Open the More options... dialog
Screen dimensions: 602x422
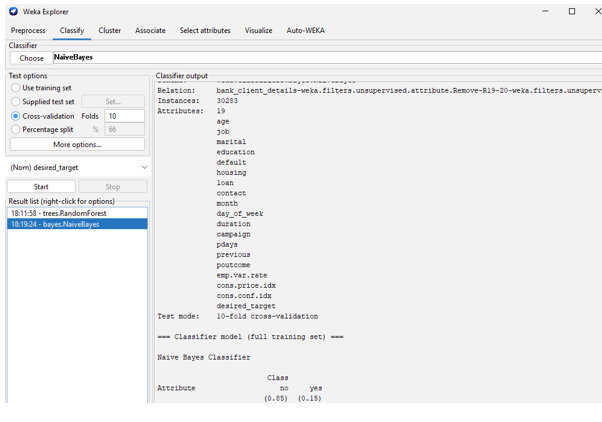pos(77,145)
